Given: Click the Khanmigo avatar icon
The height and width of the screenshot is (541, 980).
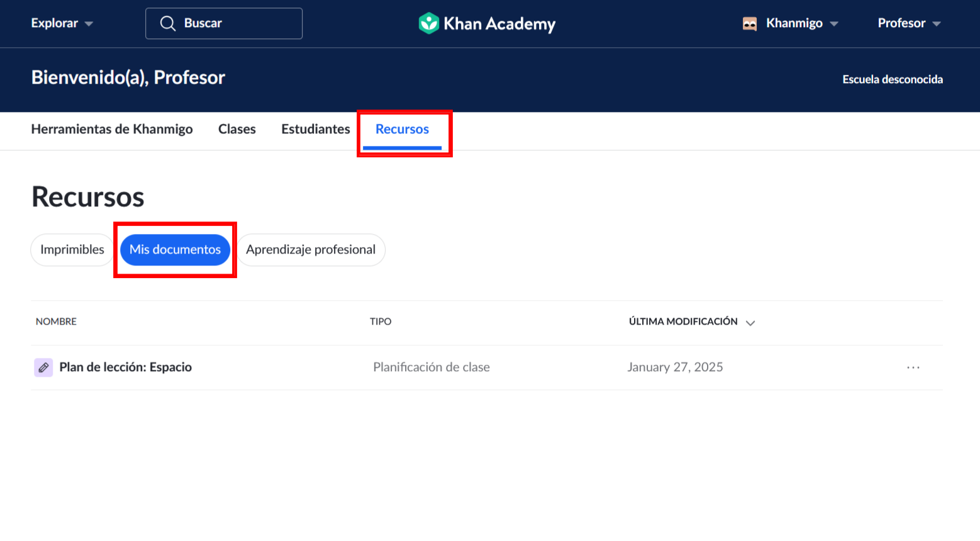Looking at the screenshot, I should point(750,24).
